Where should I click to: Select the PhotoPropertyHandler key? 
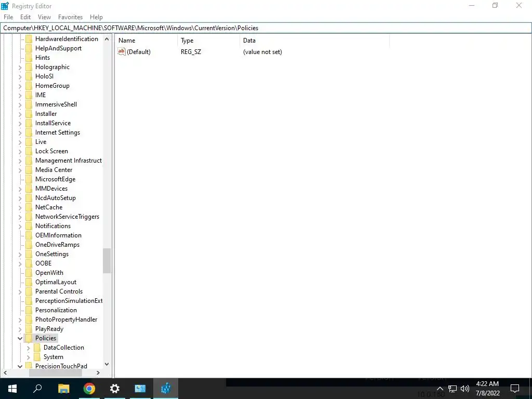(x=66, y=320)
